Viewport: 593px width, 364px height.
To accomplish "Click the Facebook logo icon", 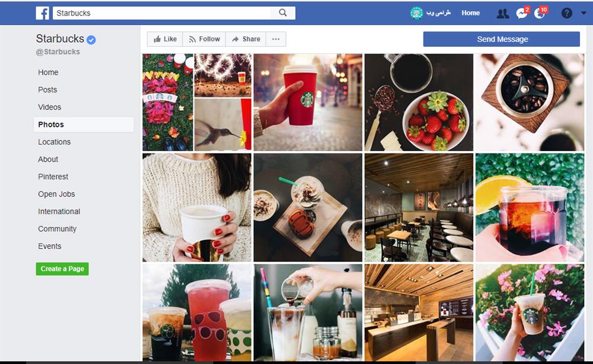I will tap(43, 13).
